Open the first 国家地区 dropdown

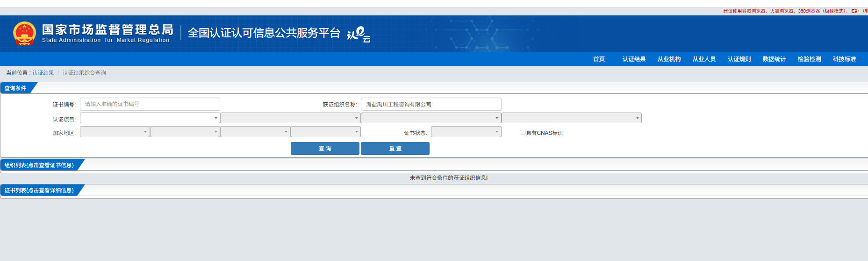pos(115,132)
